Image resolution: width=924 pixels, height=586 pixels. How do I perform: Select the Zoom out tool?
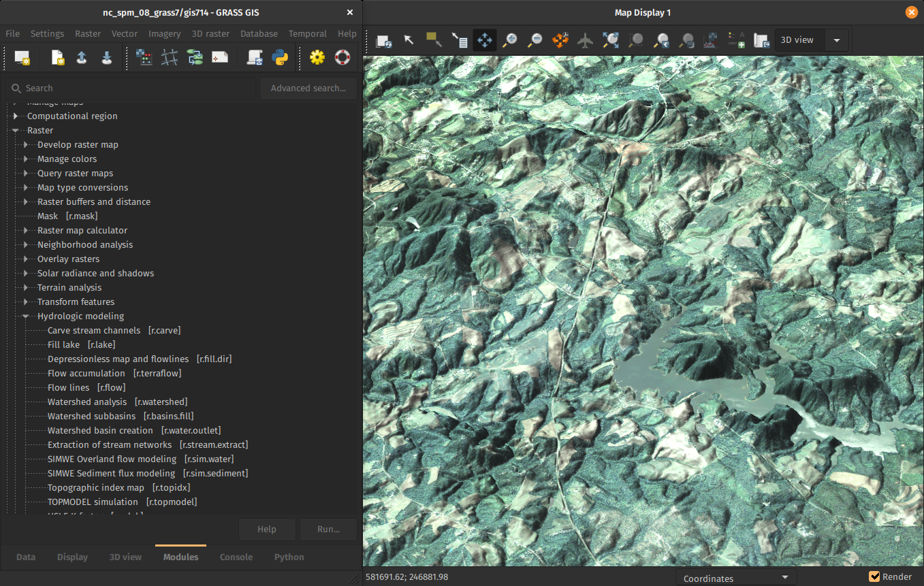(x=535, y=41)
